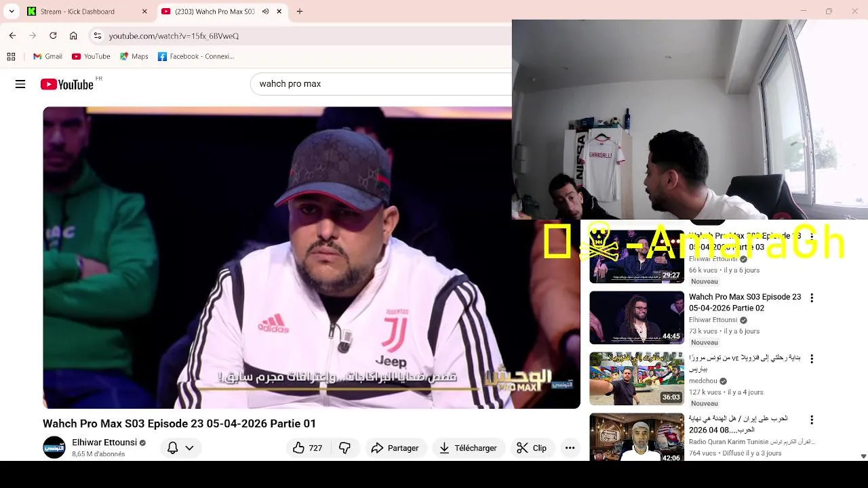Viewport: 868px width, 488px height.
Task: Open Radio Quran Karim Tunisie channel
Action: coord(752,442)
